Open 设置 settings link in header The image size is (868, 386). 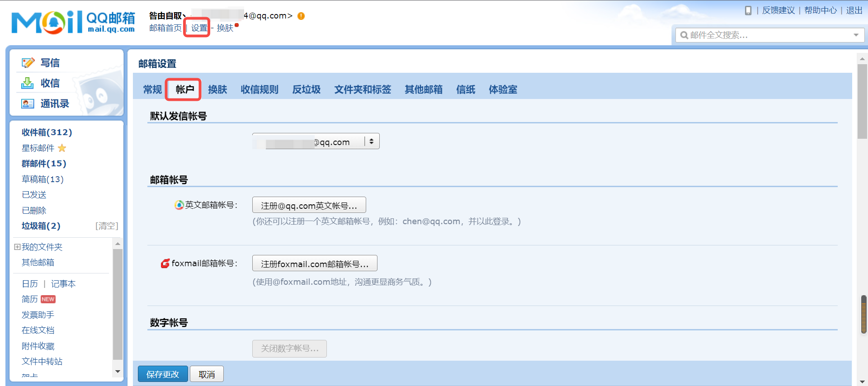click(x=199, y=28)
